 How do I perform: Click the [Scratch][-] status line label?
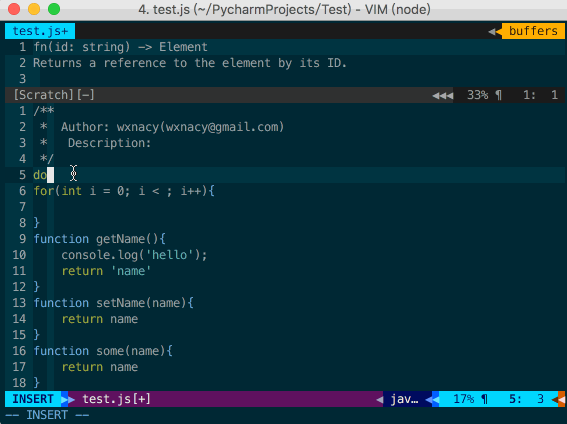pos(54,95)
